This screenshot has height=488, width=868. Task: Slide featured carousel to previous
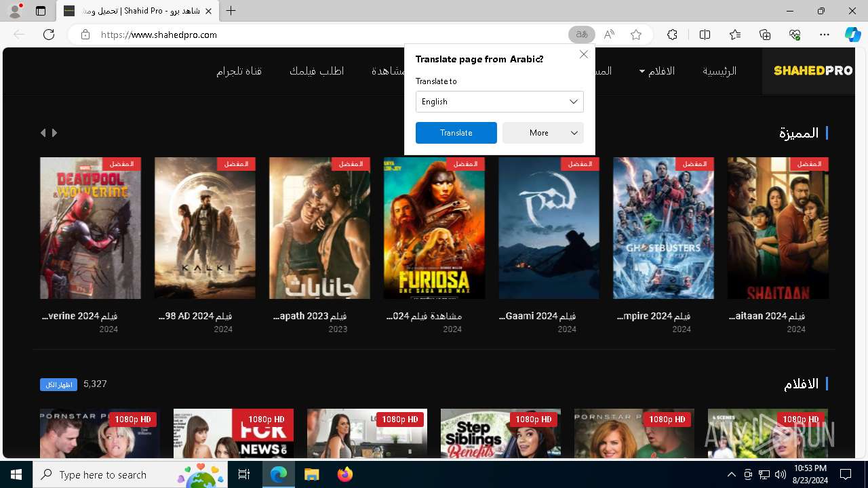pyautogui.click(x=43, y=133)
